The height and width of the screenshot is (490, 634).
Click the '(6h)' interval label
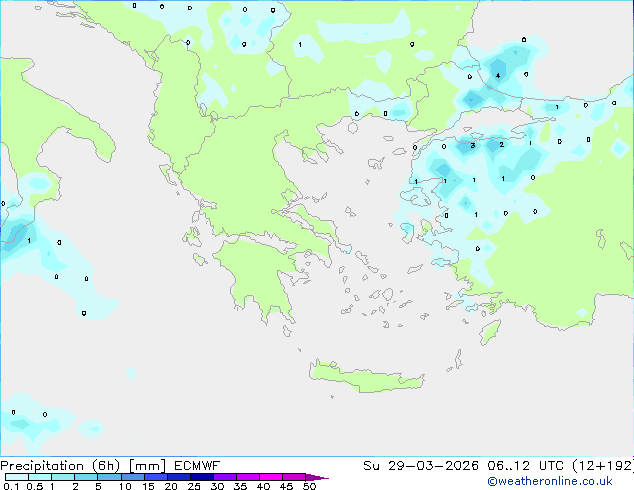coord(106,466)
